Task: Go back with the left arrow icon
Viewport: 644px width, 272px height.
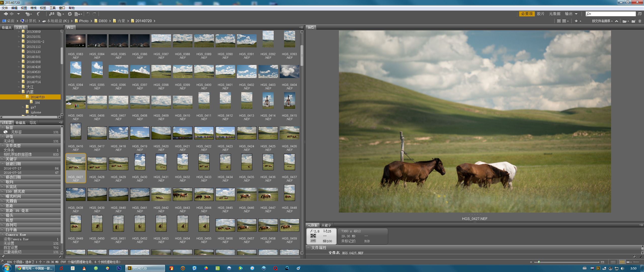Action: (6, 14)
